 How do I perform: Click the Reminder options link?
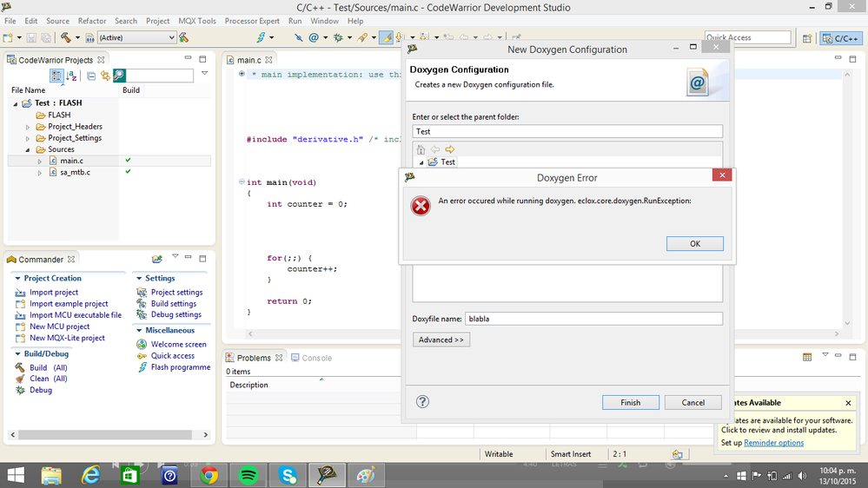point(773,443)
